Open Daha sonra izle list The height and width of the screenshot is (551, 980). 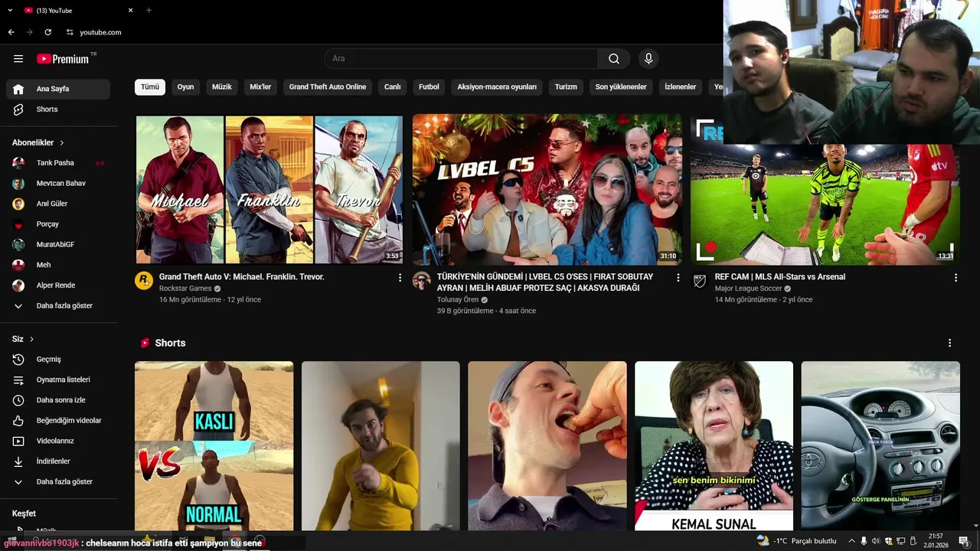58,400
